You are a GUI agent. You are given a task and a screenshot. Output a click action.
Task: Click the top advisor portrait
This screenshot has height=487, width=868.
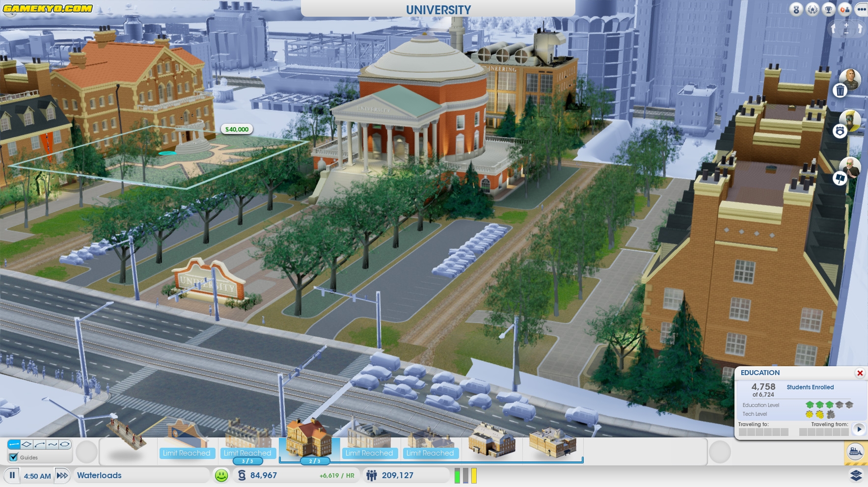(x=850, y=79)
